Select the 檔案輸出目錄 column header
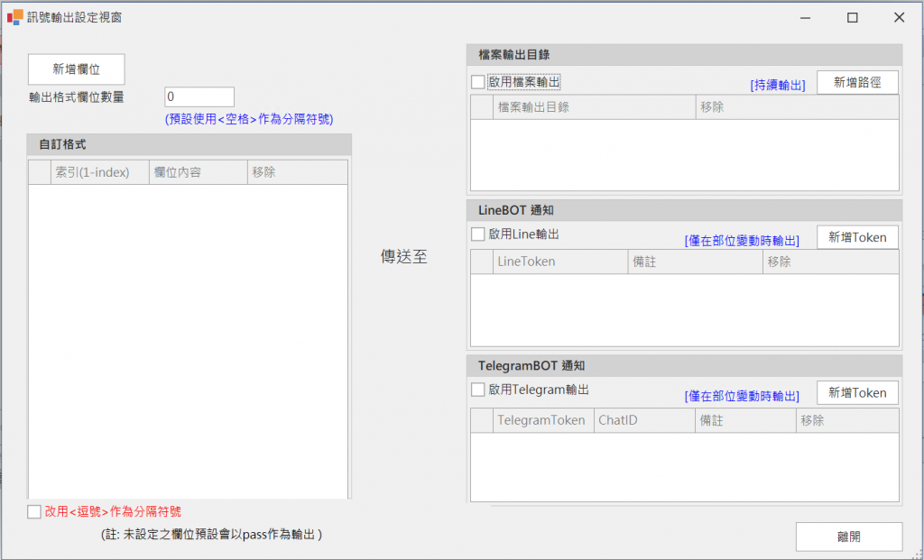This screenshot has height=560, width=924. [x=594, y=107]
